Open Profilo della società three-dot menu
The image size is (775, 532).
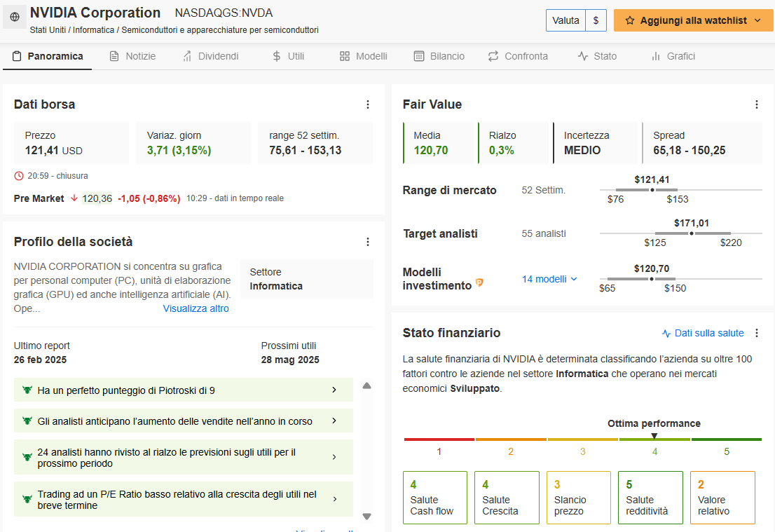coord(368,242)
